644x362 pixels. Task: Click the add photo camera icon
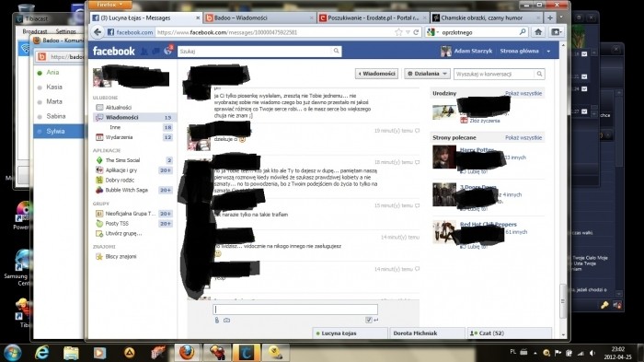pyautogui.click(x=226, y=320)
